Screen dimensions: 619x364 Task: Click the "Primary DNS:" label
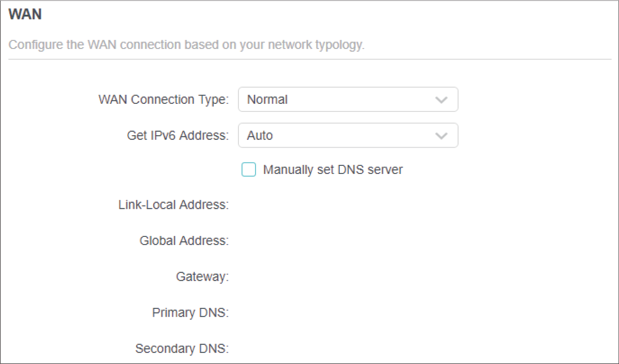[190, 313]
